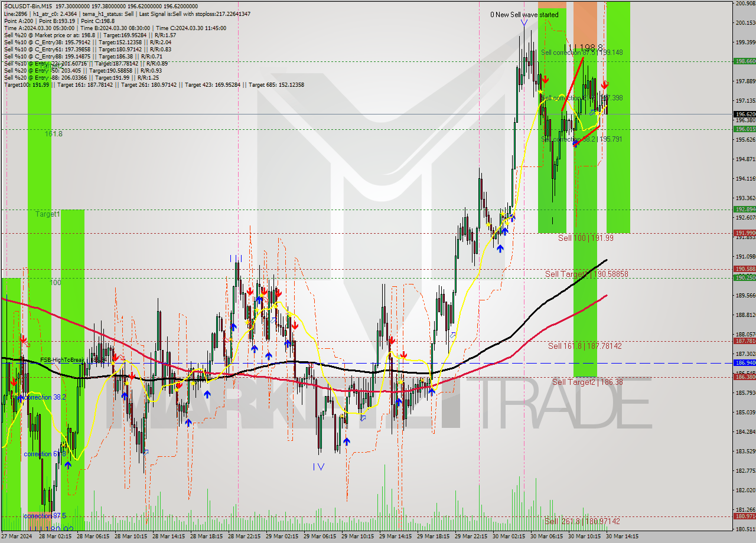The width and height of the screenshot is (756, 543).
Task: Click the green price tag 196.015
Action: tap(744, 129)
